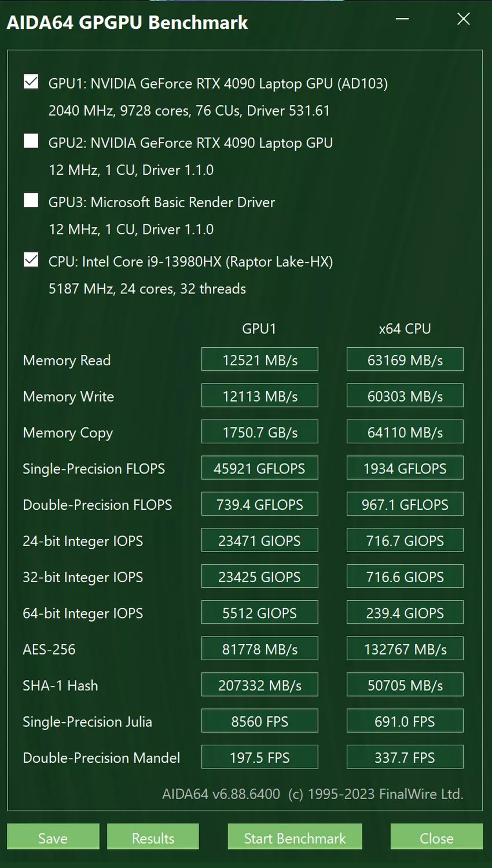Click CPU Double-Precision Mandel value 337.7 FPS

coord(405,757)
